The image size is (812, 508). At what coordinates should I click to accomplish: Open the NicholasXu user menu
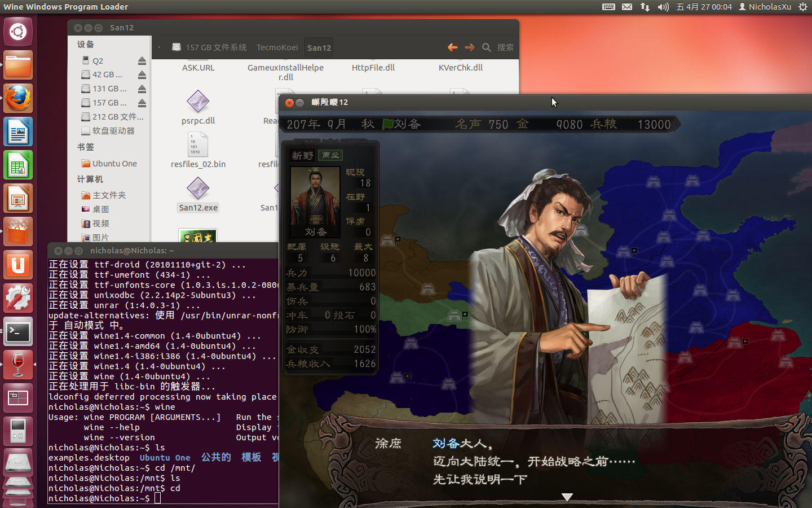coord(765,7)
